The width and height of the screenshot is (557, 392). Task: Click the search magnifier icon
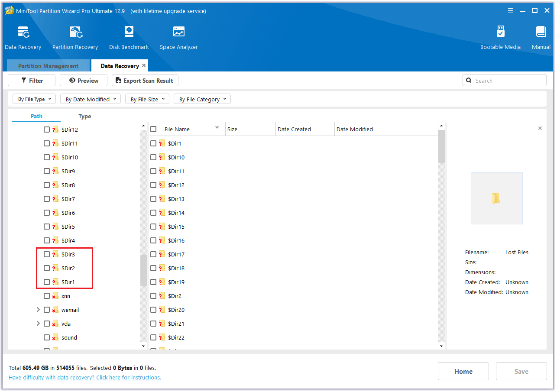click(x=469, y=81)
